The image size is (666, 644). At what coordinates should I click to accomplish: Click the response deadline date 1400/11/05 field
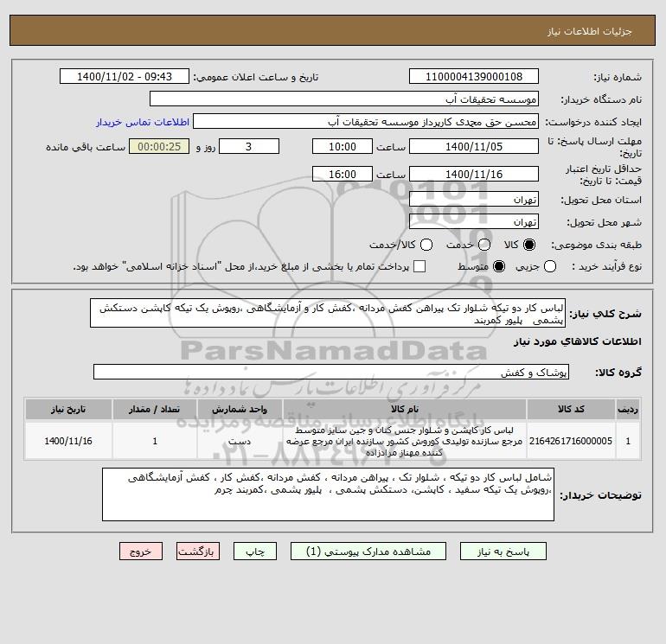tap(474, 146)
